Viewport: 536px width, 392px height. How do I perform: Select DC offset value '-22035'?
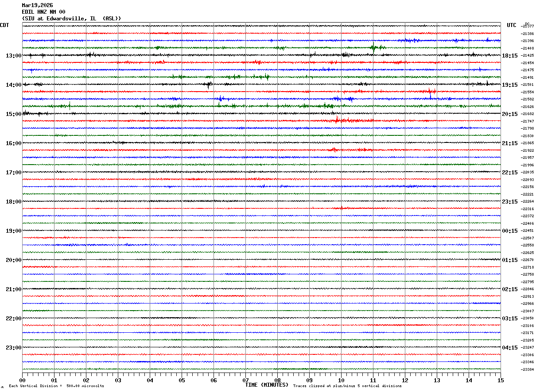point(528,172)
